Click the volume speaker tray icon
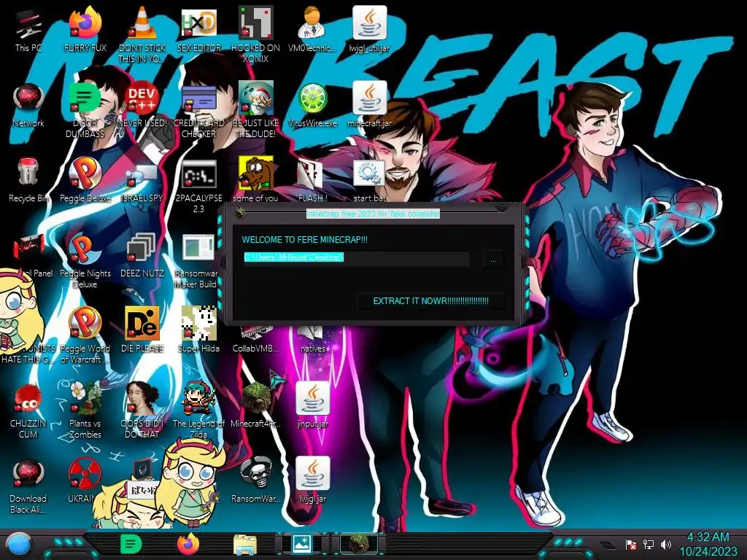 point(666,544)
